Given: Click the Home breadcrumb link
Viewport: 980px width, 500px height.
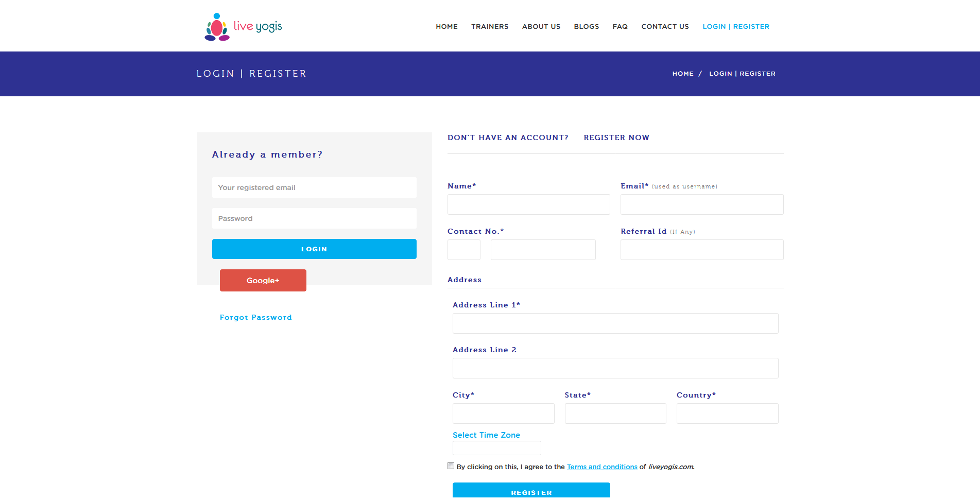Looking at the screenshot, I should click(682, 74).
